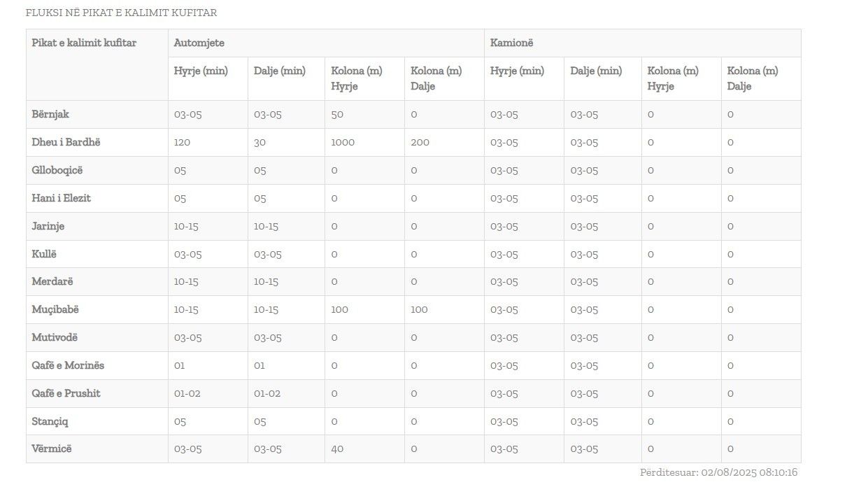Click the Fluksi në pikat e kalimit kufitar title
Screen dimensions: 868x487
pos(121,13)
